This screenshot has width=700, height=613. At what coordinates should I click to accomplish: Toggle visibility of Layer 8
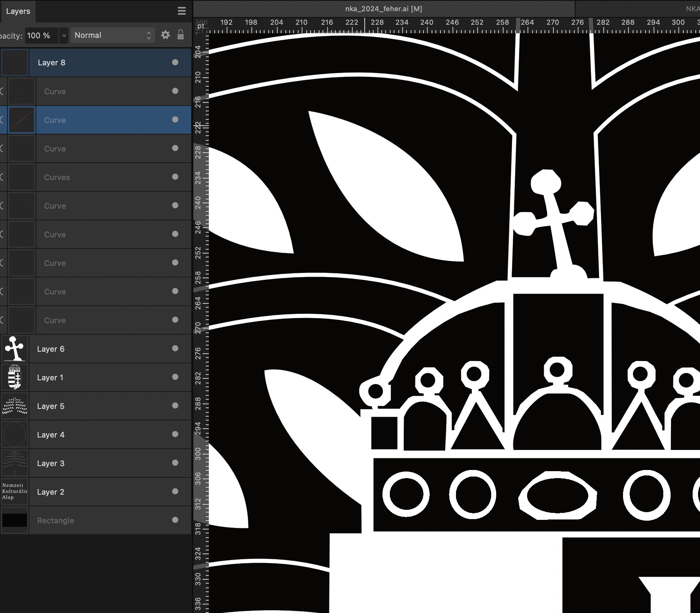175,62
